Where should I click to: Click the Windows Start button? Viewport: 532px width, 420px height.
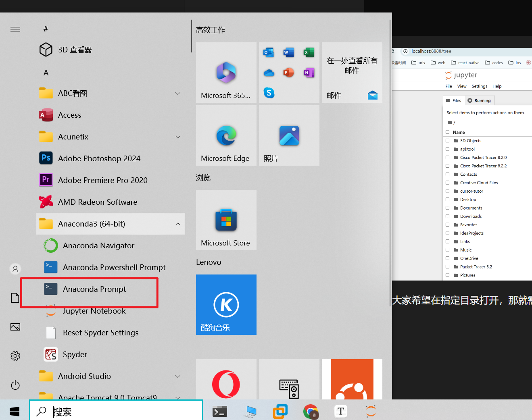pos(15,411)
